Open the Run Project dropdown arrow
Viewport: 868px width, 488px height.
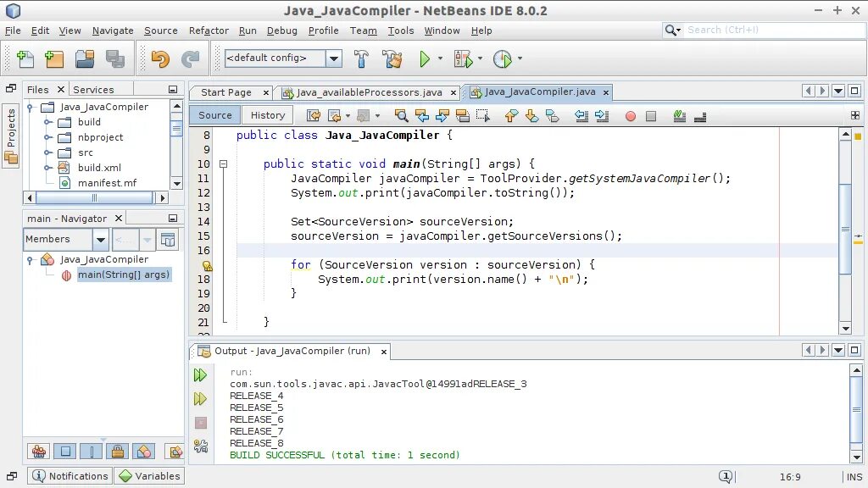click(440, 58)
